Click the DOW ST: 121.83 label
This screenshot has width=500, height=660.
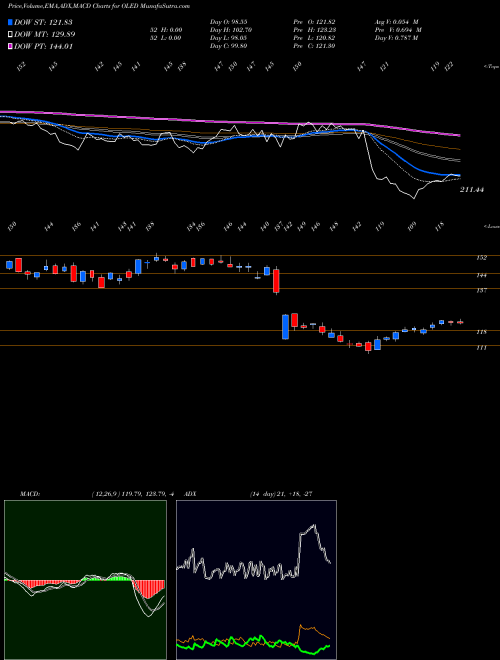(x=43, y=22)
